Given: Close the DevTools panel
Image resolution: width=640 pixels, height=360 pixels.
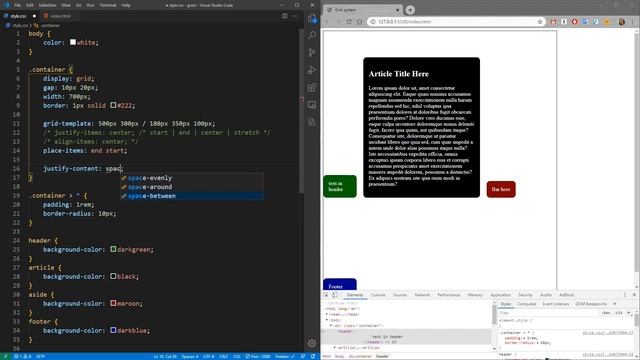Looking at the screenshot, I should tap(634, 295).
